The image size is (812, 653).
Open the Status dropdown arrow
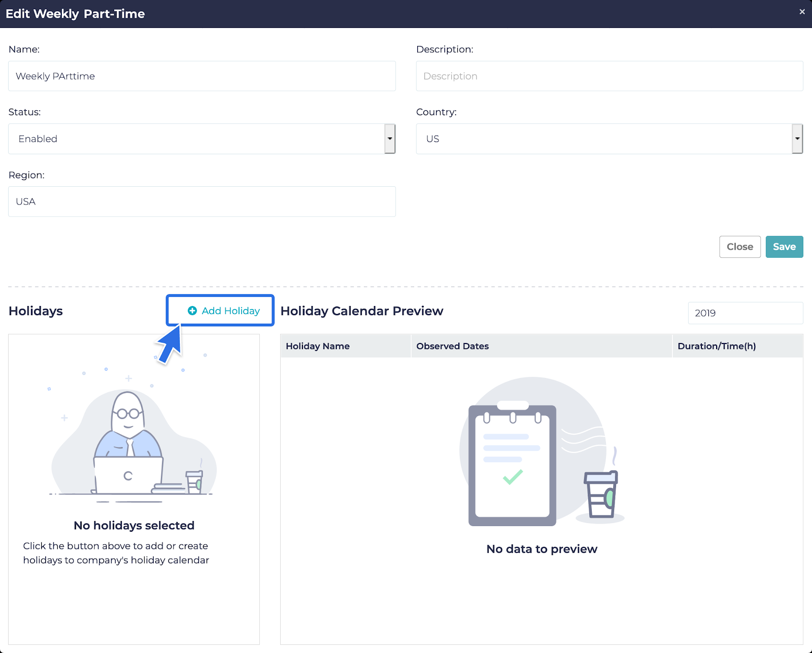[x=389, y=139]
